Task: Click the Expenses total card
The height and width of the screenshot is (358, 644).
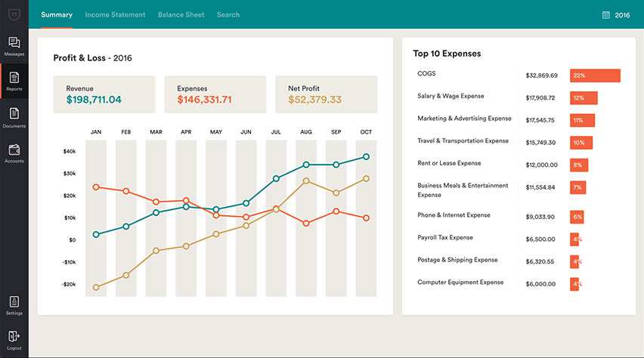Action: [215, 94]
